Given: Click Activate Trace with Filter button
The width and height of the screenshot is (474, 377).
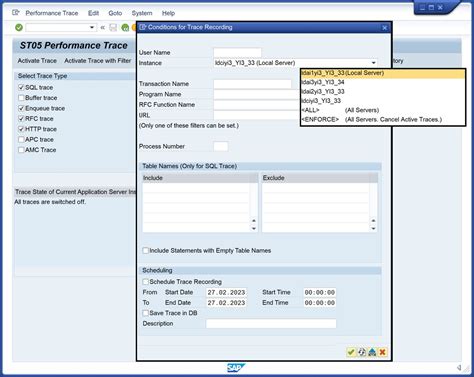Looking at the screenshot, I should click(97, 61).
